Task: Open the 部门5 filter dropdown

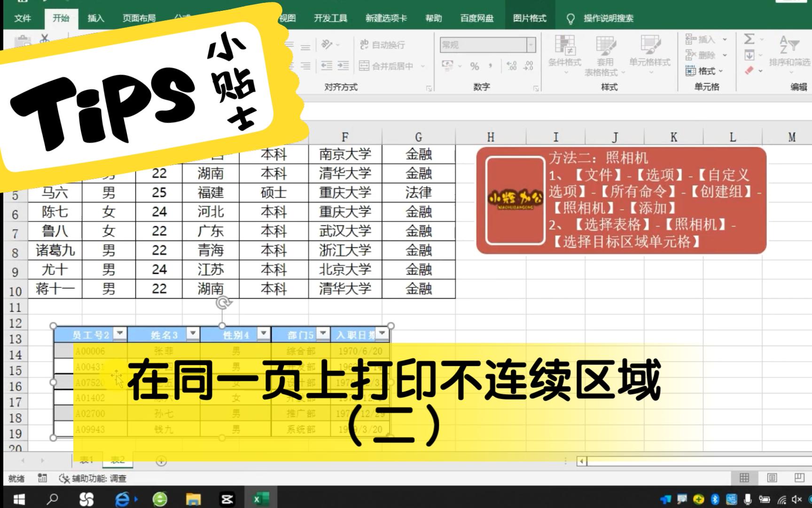Action: tap(323, 333)
